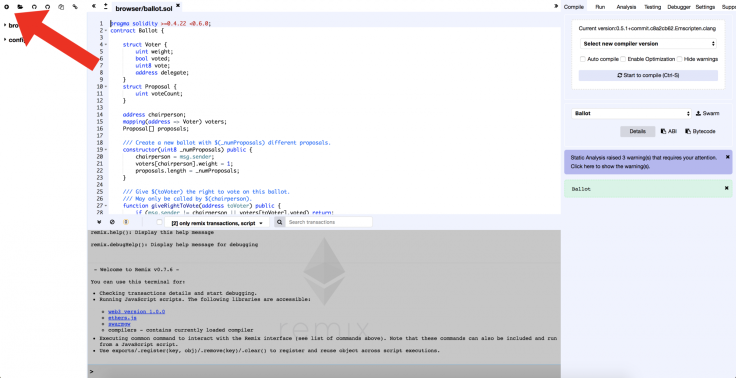This screenshot has width=736, height=378.
Task: Click the copy all files icon
Action: (x=61, y=7)
